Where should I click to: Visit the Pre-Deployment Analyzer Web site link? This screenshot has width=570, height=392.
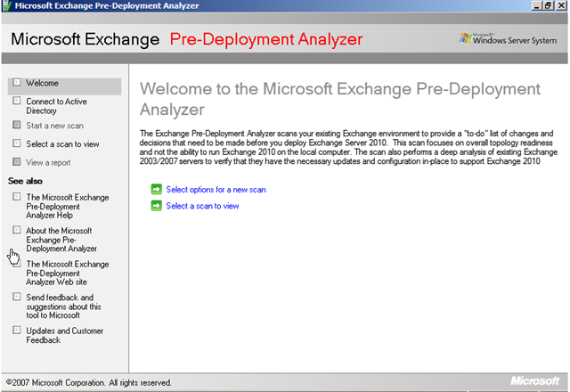tap(68, 274)
